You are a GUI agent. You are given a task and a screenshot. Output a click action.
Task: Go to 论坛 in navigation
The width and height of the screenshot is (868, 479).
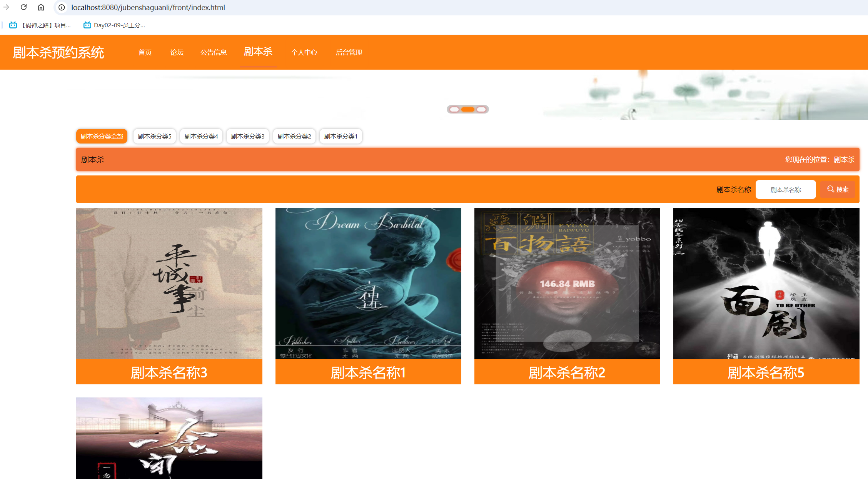click(x=177, y=52)
